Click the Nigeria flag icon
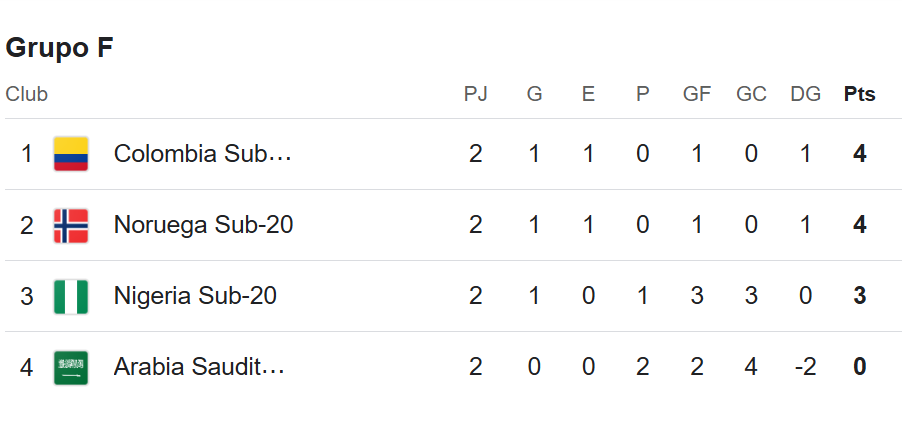 (x=71, y=296)
